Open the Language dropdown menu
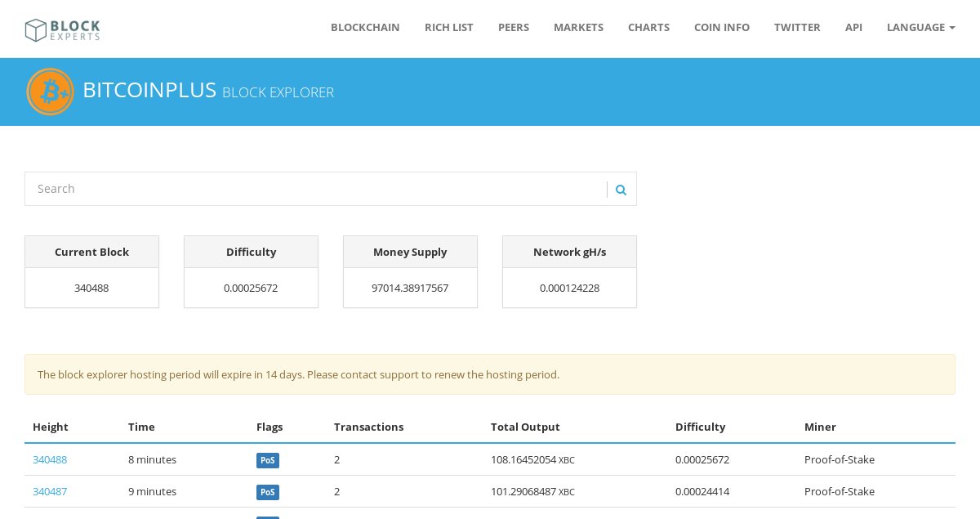The height and width of the screenshot is (519, 980). pos(920,27)
